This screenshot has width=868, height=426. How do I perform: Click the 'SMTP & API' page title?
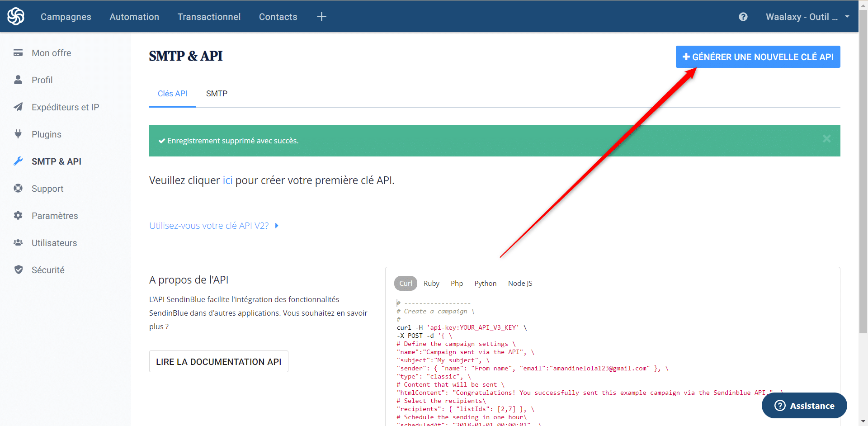[x=186, y=56]
